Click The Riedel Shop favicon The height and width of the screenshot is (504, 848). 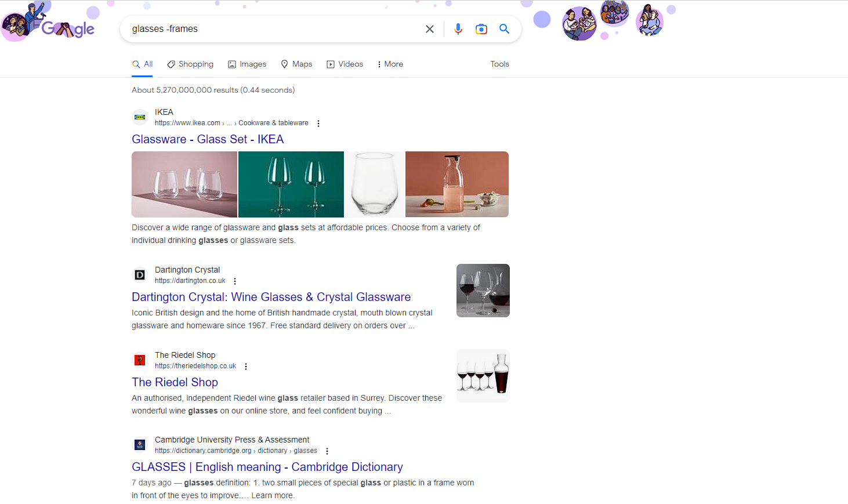140,360
